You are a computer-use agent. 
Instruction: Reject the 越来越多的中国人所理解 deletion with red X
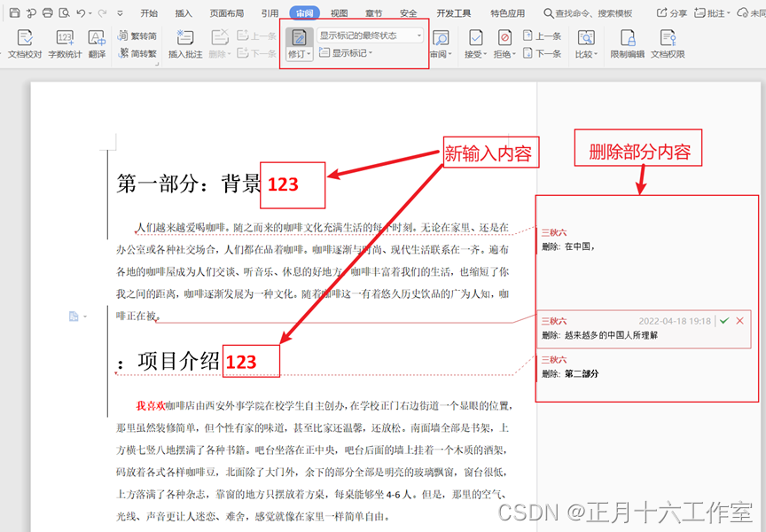point(739,320)
